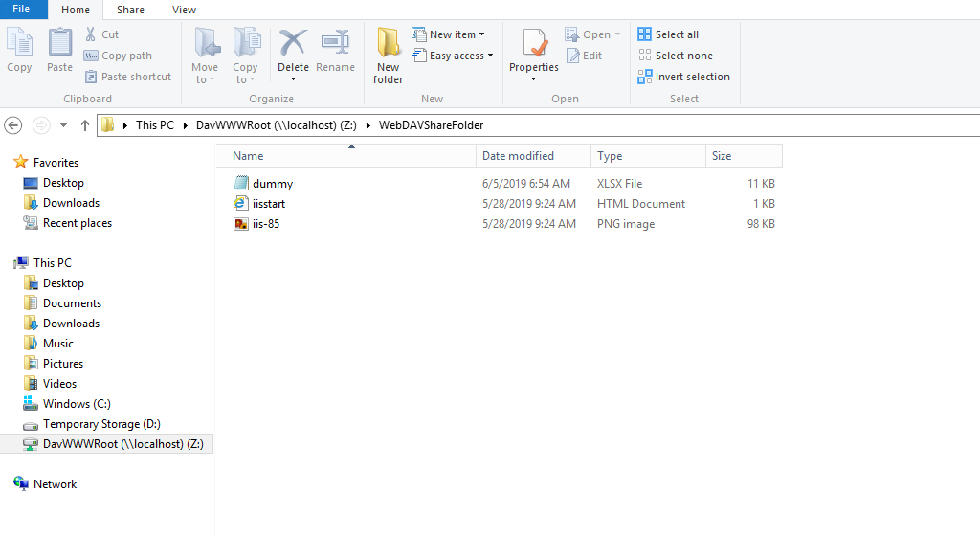Screen dimensions: 980x537
Task: Click the Properties icon in the ribbon
Action: pyautogui.click(x=533, y=44)
